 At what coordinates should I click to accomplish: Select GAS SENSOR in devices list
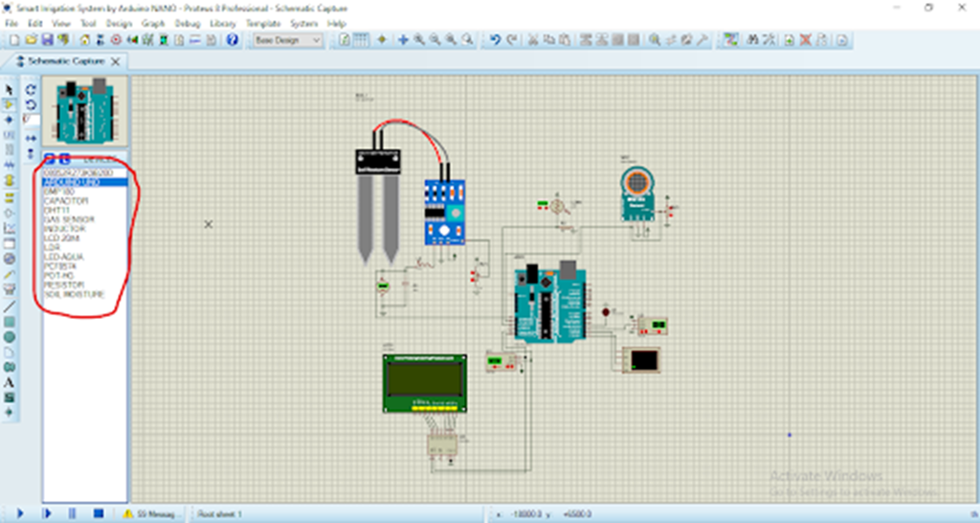point(69,219)
